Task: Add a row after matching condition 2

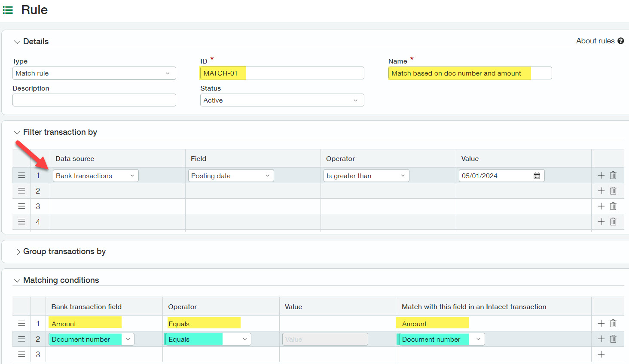Action: tap(601, 339)
